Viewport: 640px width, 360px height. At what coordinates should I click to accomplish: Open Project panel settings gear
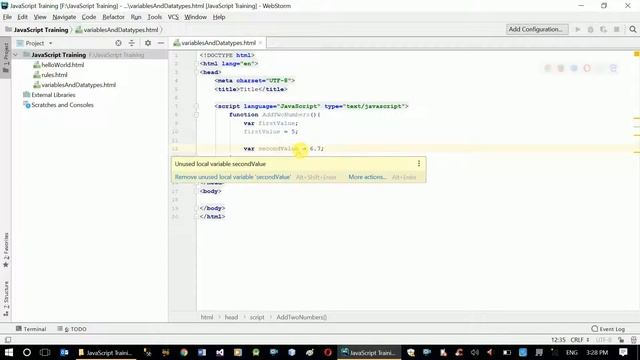point(148,43)
